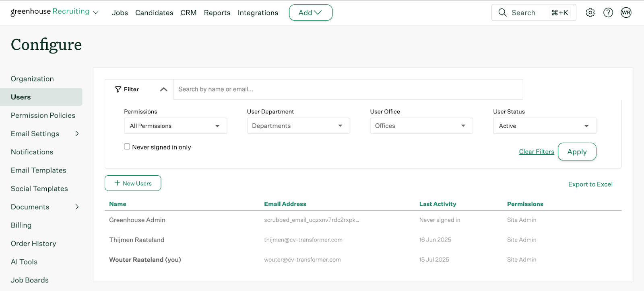Open the User Department dropdown
The image size is (644, 291).
click(298, 126)
